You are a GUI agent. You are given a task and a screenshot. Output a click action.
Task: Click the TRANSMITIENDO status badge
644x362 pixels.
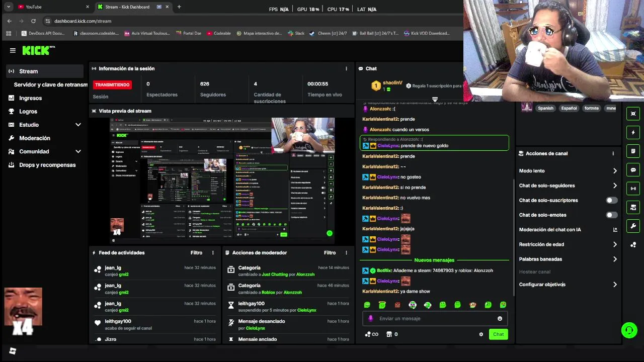tap(112, 85)
